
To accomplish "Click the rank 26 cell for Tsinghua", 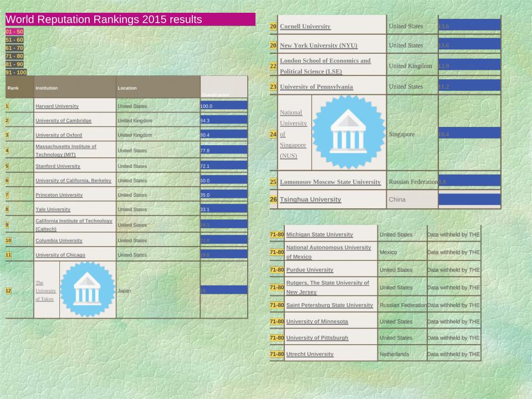I will [273, 199].
